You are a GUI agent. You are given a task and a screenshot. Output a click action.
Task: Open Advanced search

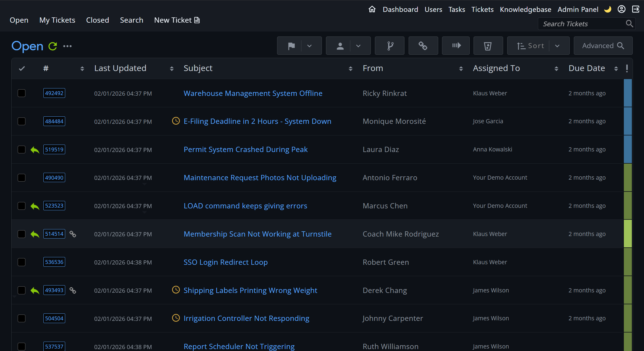pyautogui.click(x=603, y=46)
